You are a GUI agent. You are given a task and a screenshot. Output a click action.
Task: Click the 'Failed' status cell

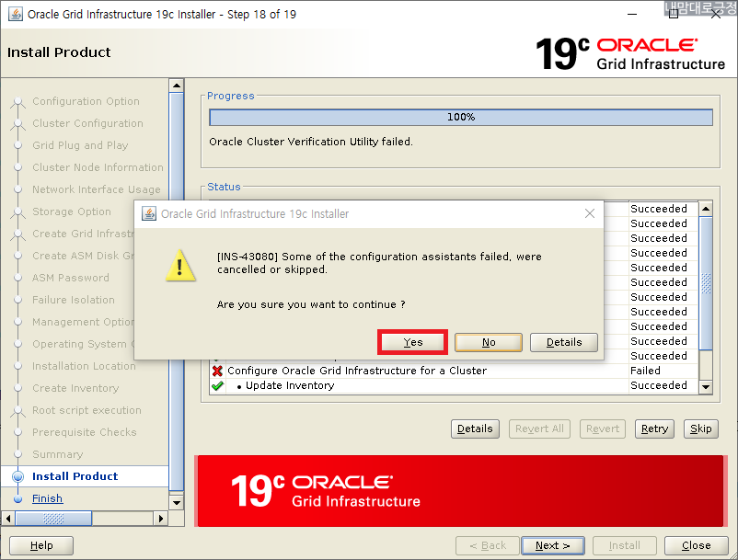click(x=663, y=371)
